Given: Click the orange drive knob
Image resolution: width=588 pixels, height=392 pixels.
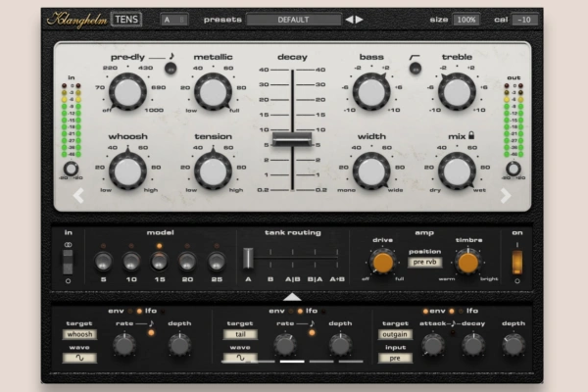Looking at the screenshot, I should 382,262.
